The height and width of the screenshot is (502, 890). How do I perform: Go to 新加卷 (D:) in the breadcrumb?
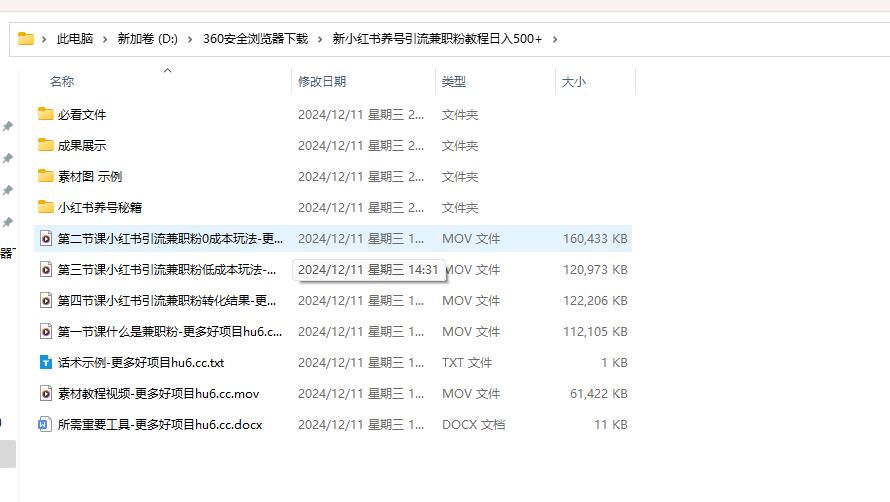coord(148,39)
